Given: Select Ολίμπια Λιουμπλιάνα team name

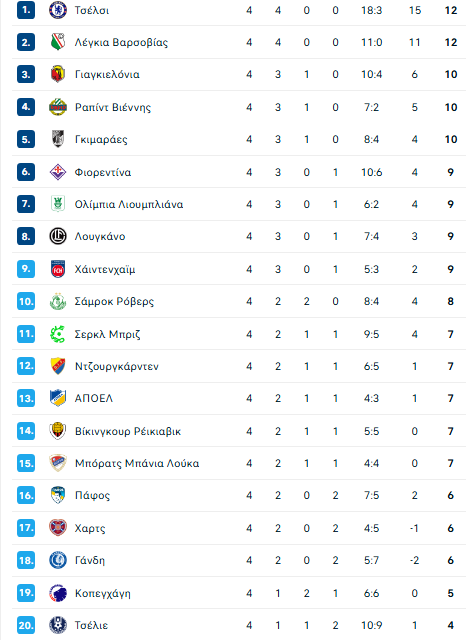Looking at the screenshot, I should 129,204.
